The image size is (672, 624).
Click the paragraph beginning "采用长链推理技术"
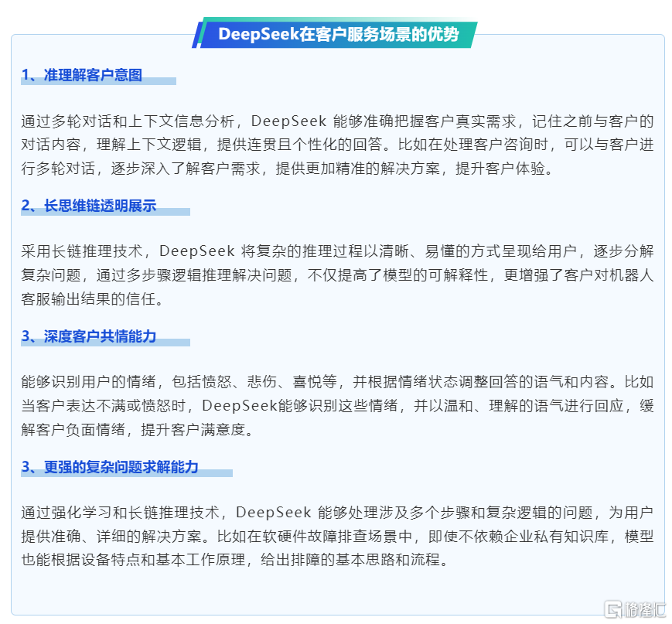[337, 275]
